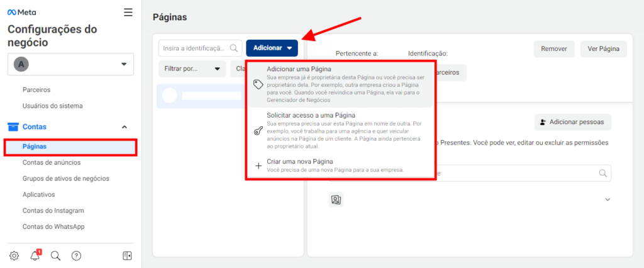This screenshot has width=644, height=268.
Task: Collapse the sidebar panel icon
Action: click(x=127, y=255)
